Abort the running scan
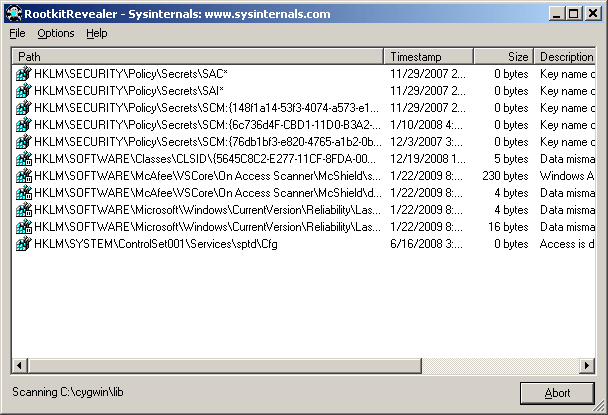This screenshot has width=608, height=415. pos(557,393)
